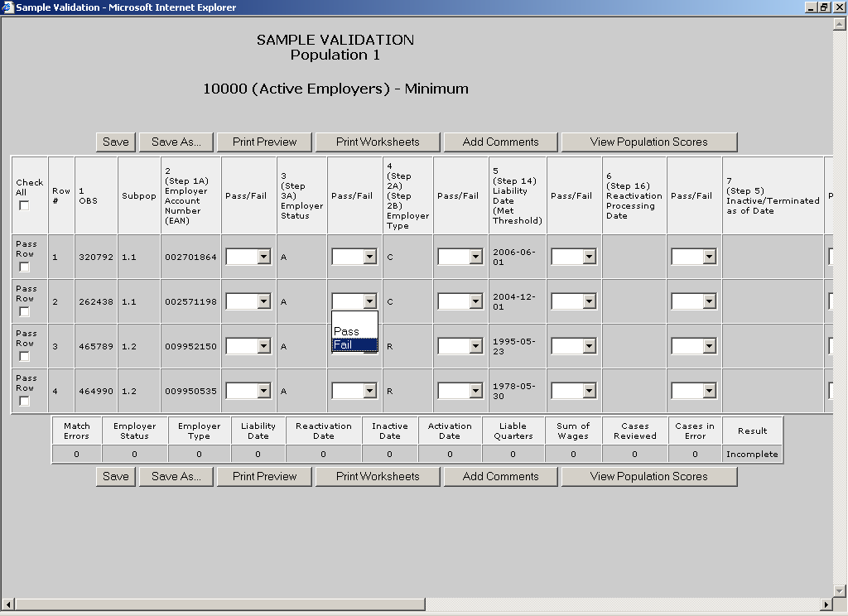Click the vertical scrollbar up arrow
The width and height of the screenshot is (848, 616).
840,25
